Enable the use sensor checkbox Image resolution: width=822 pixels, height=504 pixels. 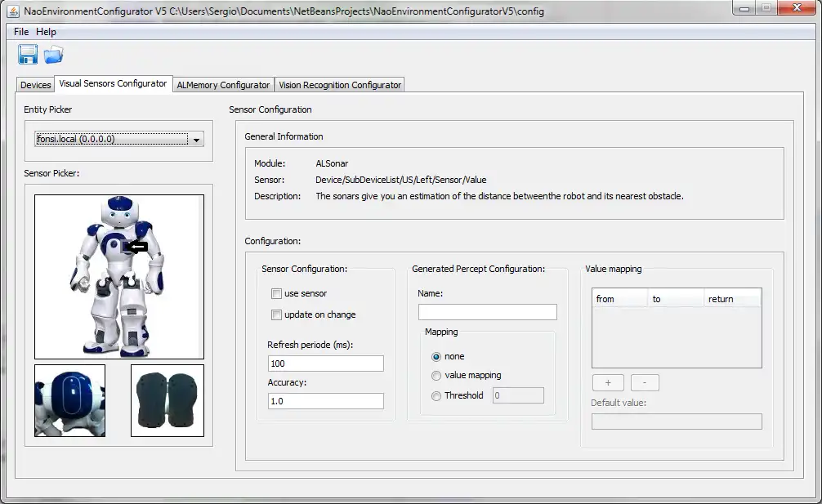coord(276,293)
